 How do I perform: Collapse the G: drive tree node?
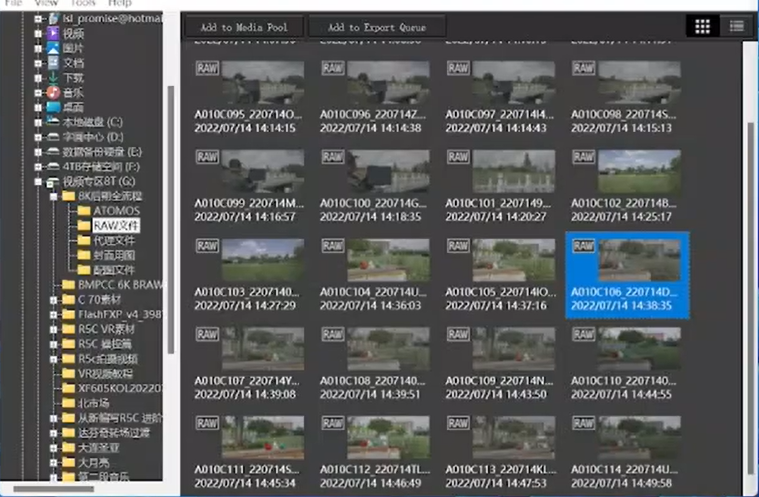point(38,182)
